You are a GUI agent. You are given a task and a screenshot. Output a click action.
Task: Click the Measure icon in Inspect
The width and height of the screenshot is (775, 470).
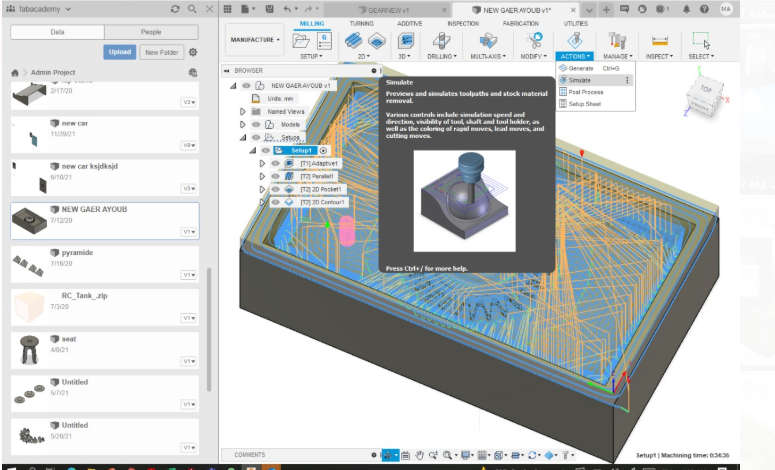(x=660, y=41)
